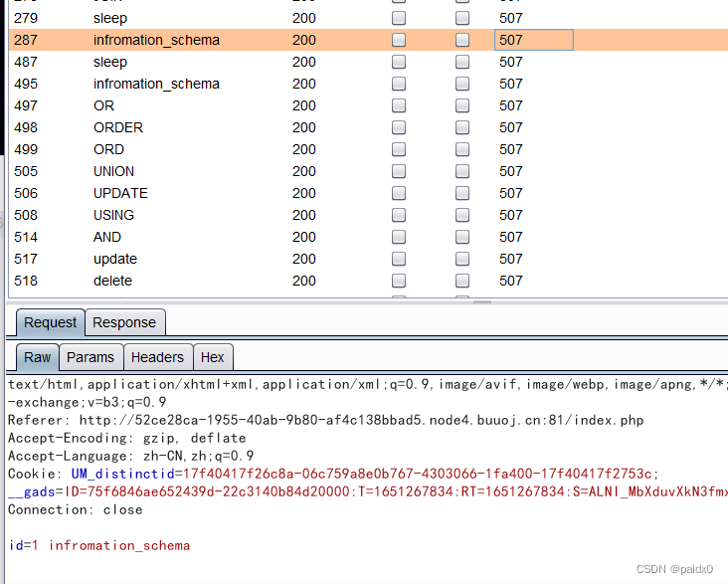The height and width of the screenshot is (584, 728).
Task: Tick the left checkbox in USING row 508
Action: coord(399,215)
